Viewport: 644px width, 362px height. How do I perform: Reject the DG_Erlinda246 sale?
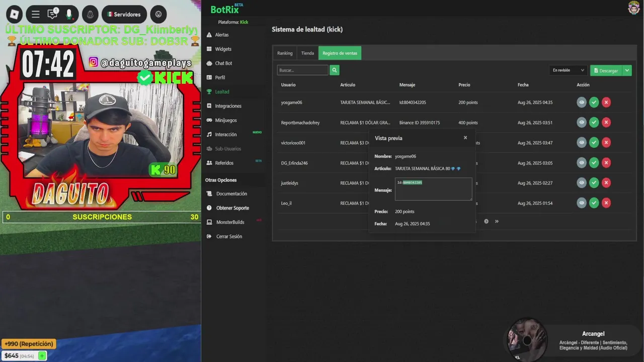(x=606, y=162)
